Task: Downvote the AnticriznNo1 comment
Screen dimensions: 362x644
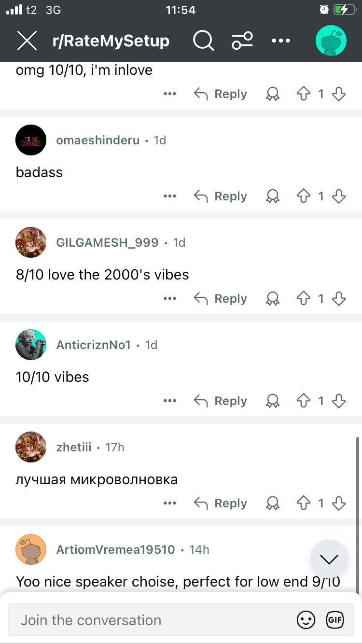Action: coord(339,401)
